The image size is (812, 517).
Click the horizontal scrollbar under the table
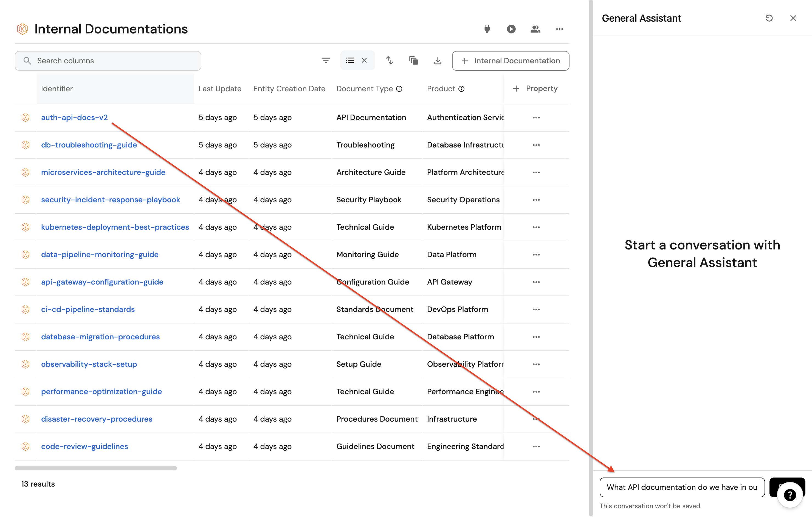click(x=96, y=468)
